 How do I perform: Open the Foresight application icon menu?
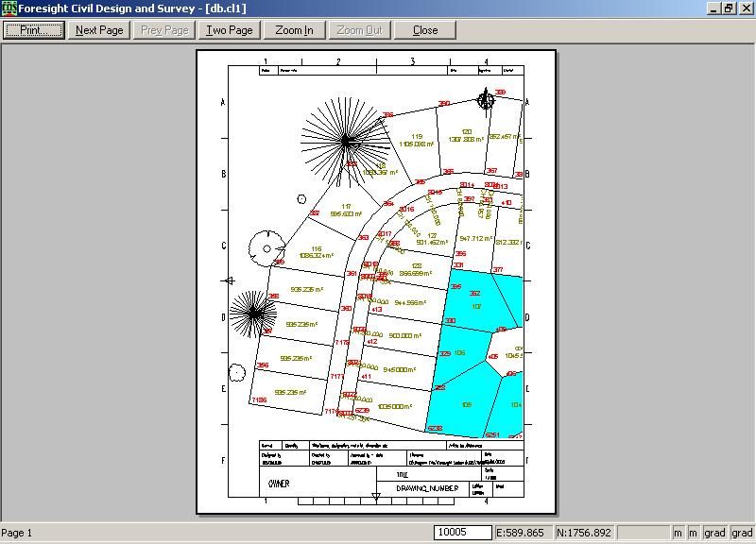coord(9,8)
